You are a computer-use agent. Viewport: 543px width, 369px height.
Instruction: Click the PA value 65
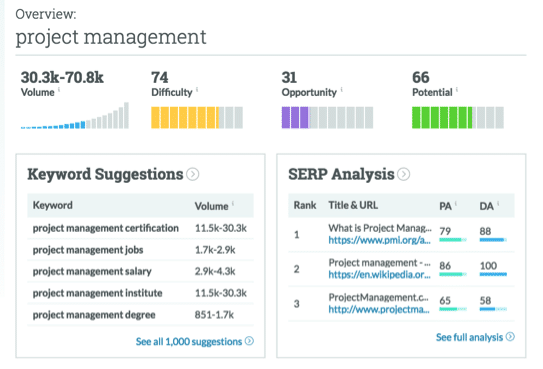coord(445,300)
